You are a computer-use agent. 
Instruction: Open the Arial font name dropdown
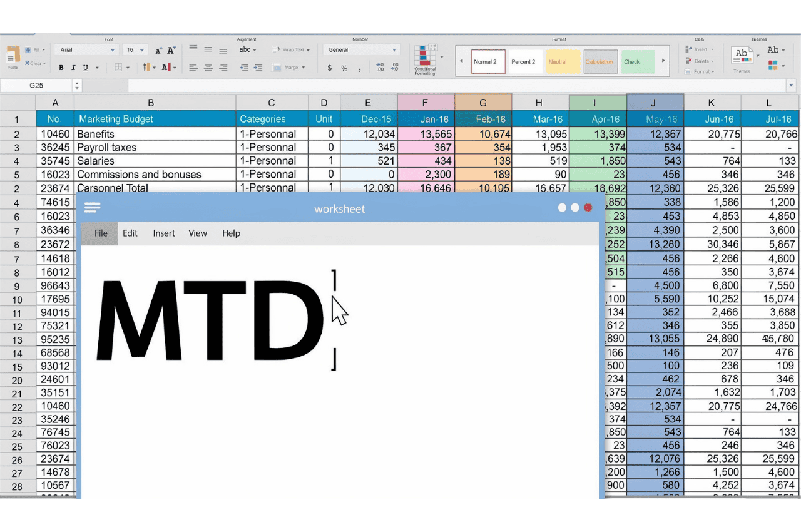tap(86, 50)
